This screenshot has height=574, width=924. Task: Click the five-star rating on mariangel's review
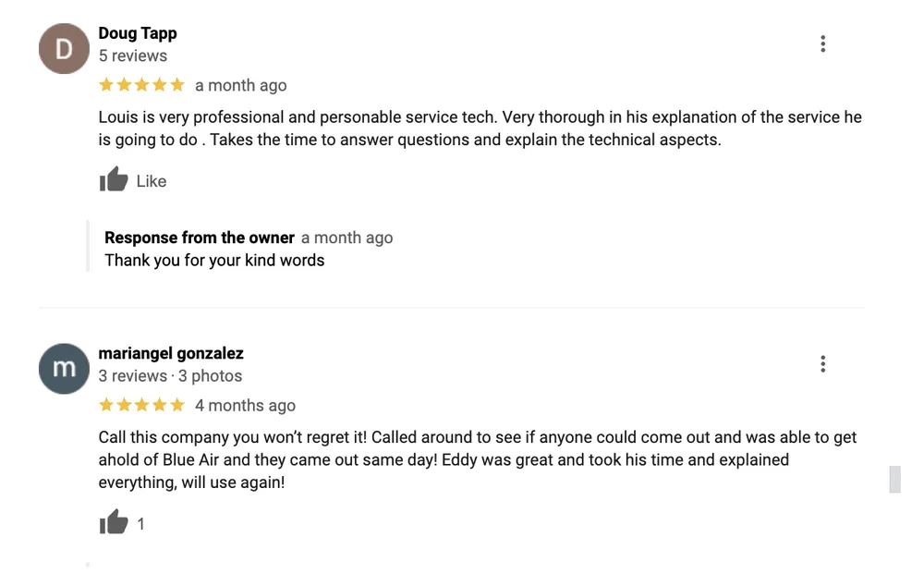141,405
